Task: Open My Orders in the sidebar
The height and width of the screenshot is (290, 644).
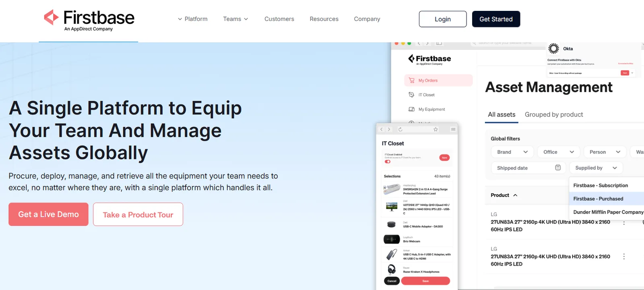Action: [x=438, y=80]
